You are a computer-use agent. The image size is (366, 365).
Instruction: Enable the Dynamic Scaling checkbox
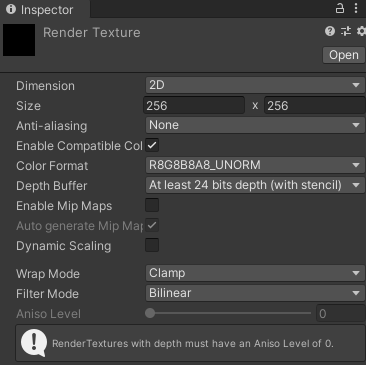pos(152,245)
